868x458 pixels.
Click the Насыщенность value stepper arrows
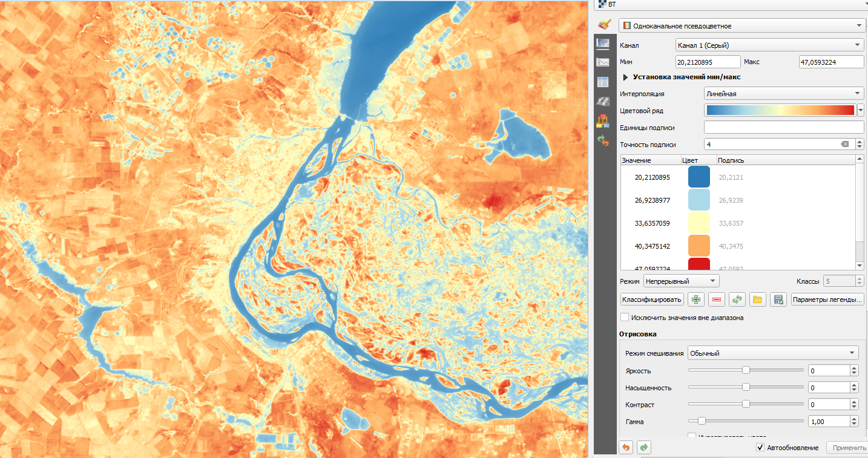pos(854,387)
